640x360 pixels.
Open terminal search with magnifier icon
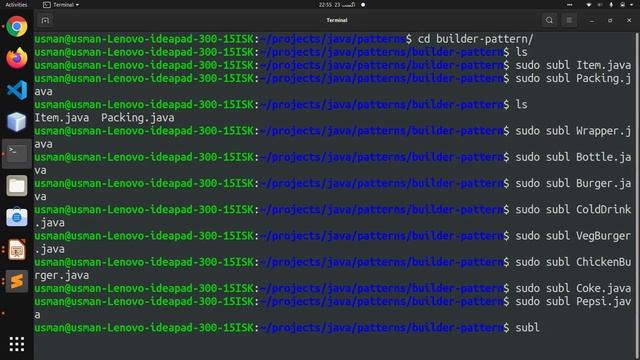pyautogui.click(x=549, y=20)
